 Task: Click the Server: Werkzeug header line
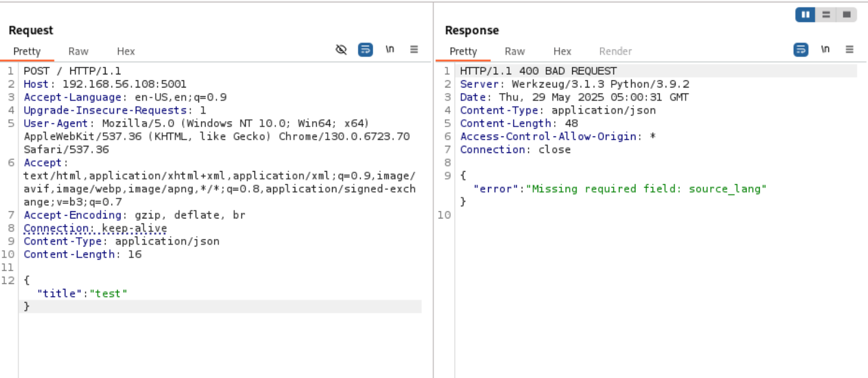[574, 84]
